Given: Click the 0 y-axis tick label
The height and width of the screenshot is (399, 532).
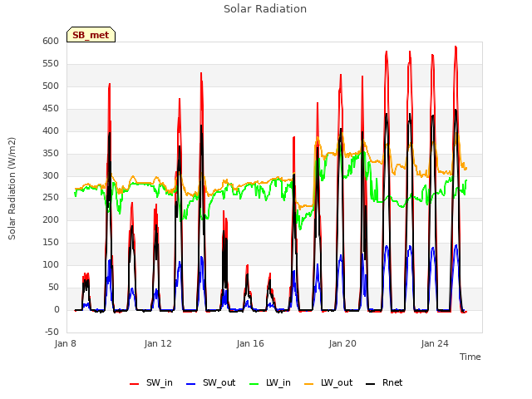Looking at the screenshot, I should 57,309.
